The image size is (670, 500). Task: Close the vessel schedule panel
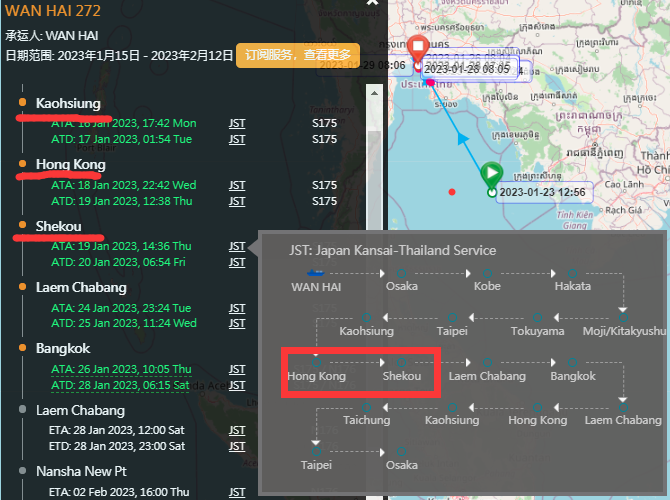point(373,3)
